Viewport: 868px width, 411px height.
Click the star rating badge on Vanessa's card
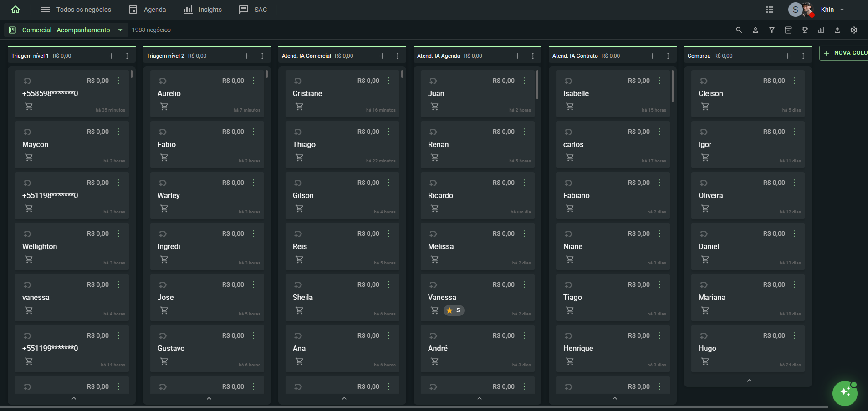tap(454, 310)
